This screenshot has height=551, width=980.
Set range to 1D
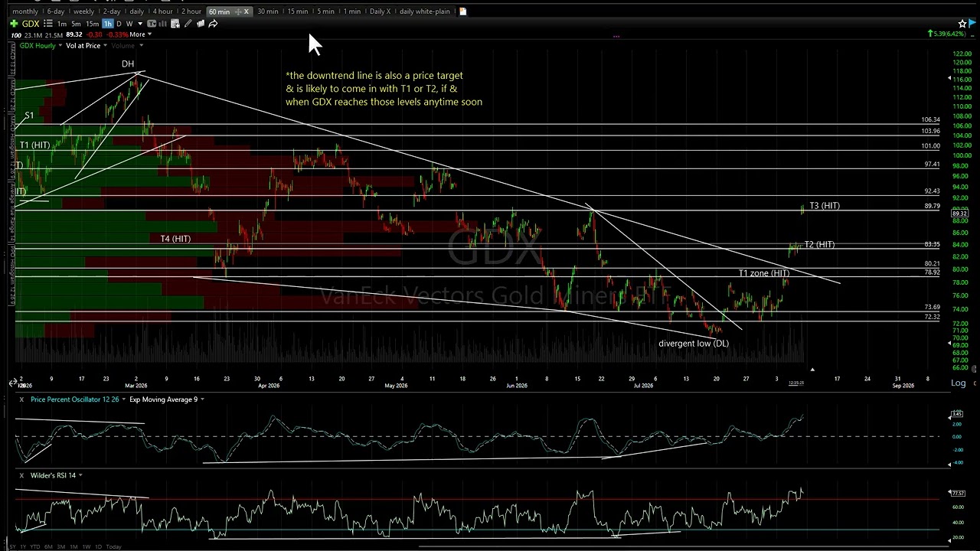coord(99,546)
